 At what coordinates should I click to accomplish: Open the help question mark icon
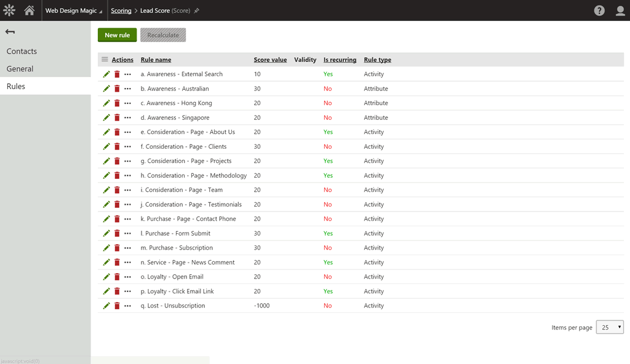(x=599, y=10)
